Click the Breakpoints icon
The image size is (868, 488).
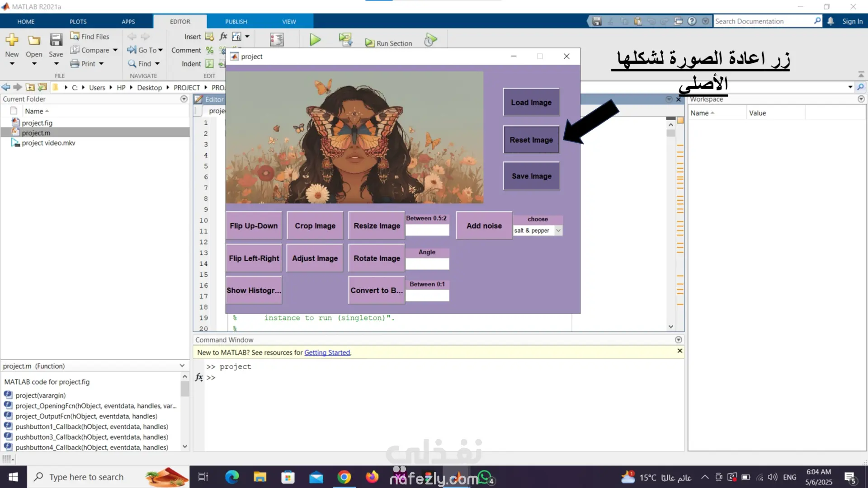pos(277,40)
